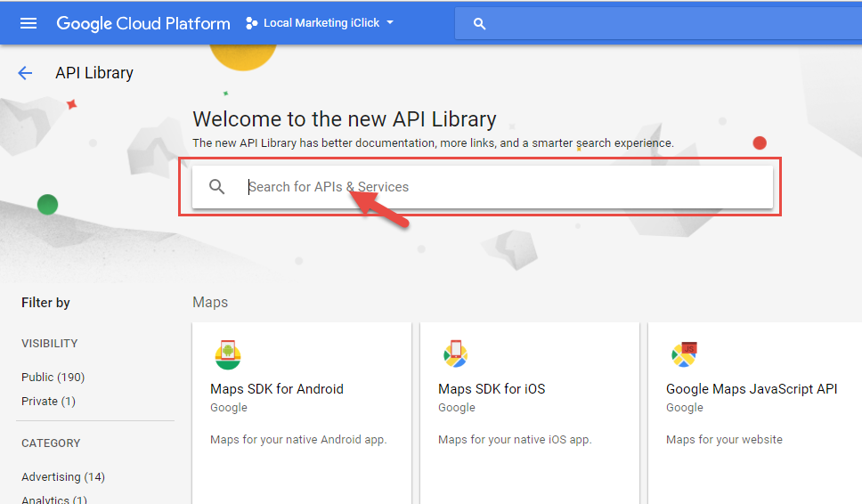This screenshot has height=504, width=862.
Task: Filter by Public (190) visibility
Action: [x=53, y=377]
